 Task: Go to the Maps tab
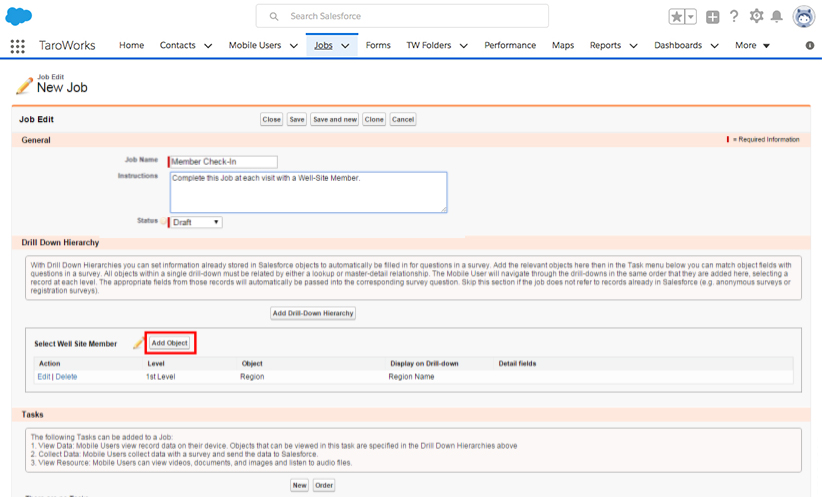pos(563,46)
